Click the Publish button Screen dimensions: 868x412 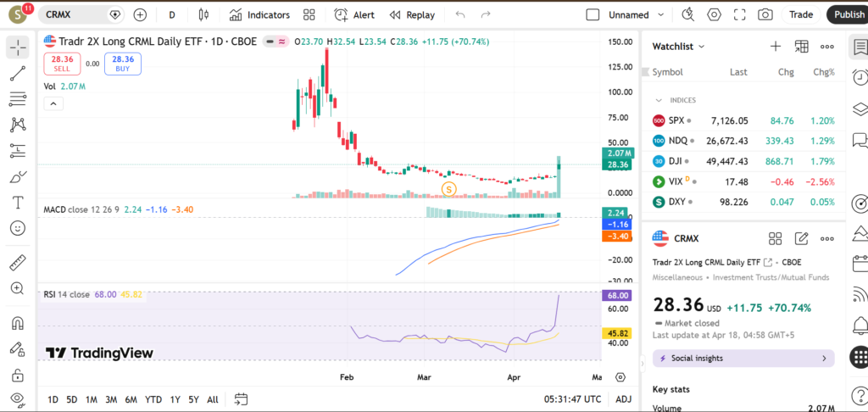pyautogui.click(x=849, y=14)
